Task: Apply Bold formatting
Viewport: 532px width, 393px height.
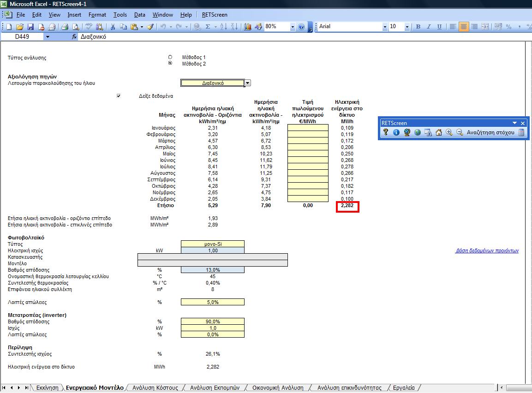Action: (x=418, y=27)
